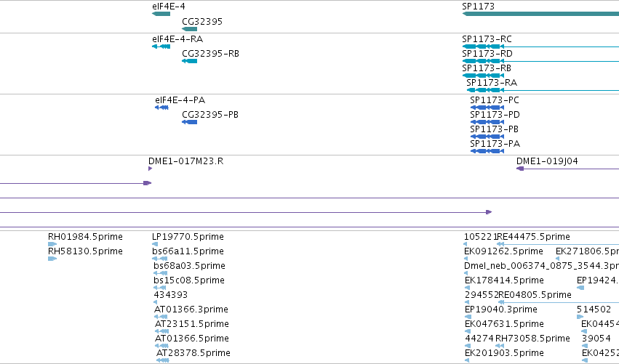619x364 pixels.
Task: Click the SP1173-PC protein label
Action: 495,100
